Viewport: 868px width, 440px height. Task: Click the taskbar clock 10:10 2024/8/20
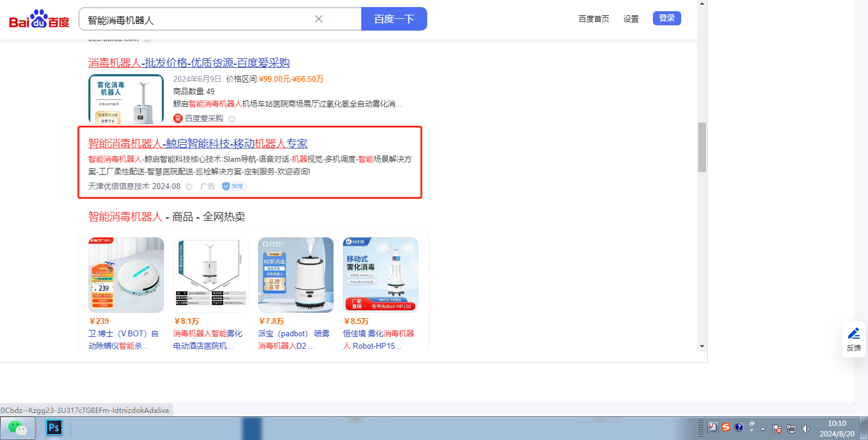coord(837,428)
